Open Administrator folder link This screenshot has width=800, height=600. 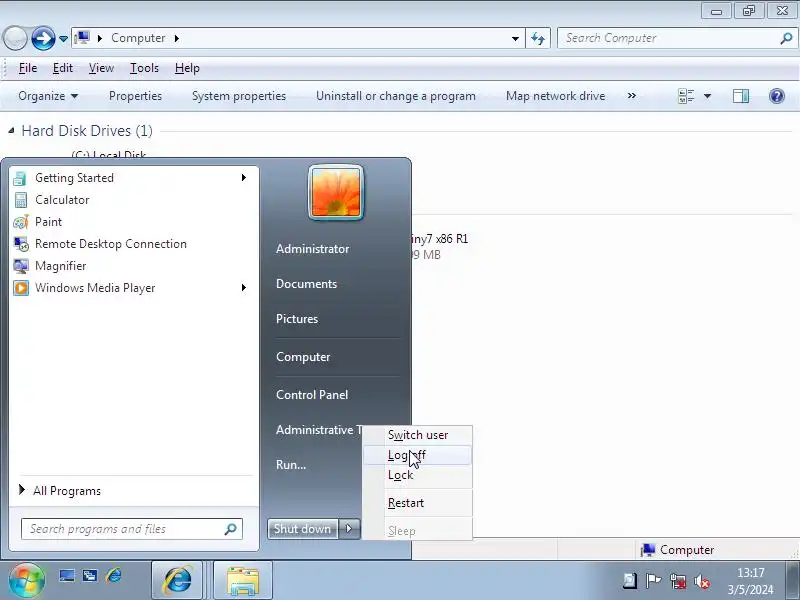313,248
